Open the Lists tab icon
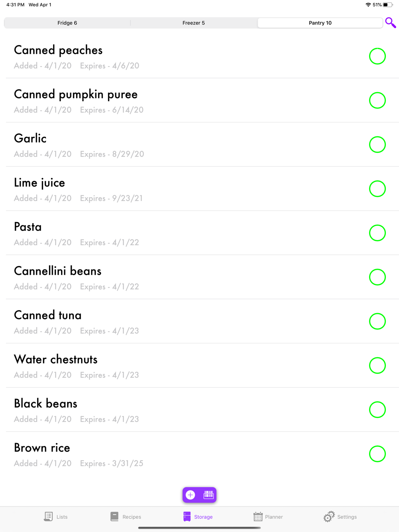The image size is (399, 532). click(x=49, y=516)
